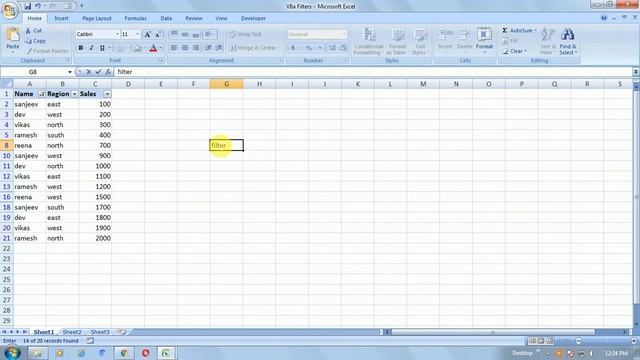Click the Office button orb

click(9, 10)
